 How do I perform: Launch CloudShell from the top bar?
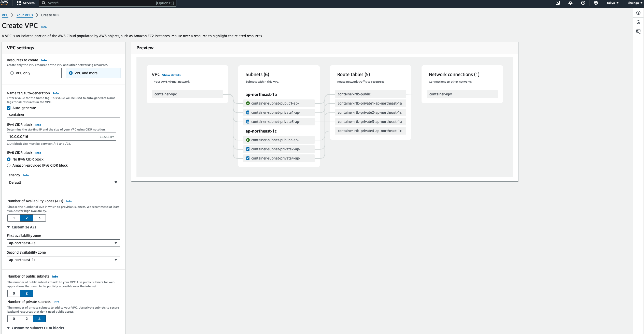[x=557, y=3]
